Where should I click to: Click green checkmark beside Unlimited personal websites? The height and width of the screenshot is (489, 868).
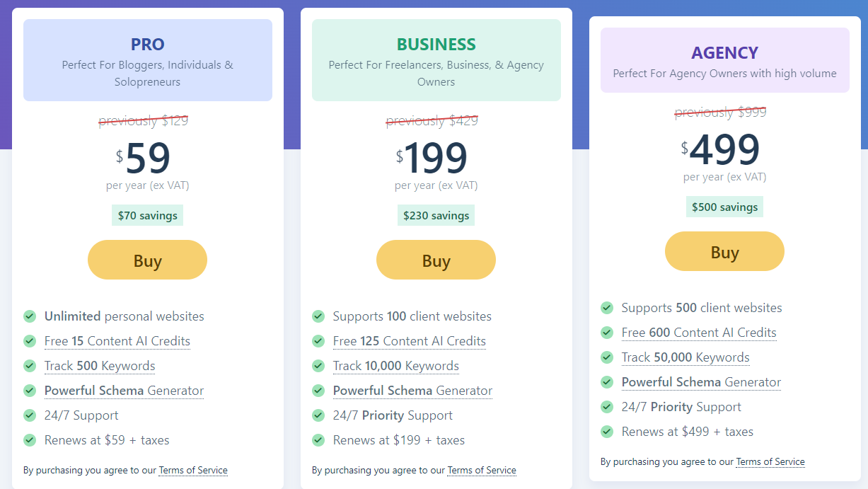30,316
